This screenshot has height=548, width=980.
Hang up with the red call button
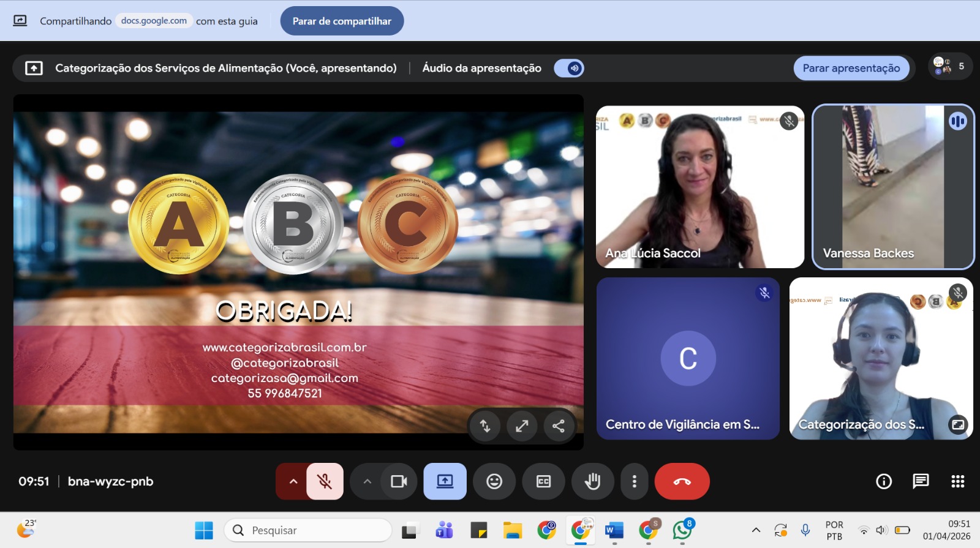pos(682,481)
